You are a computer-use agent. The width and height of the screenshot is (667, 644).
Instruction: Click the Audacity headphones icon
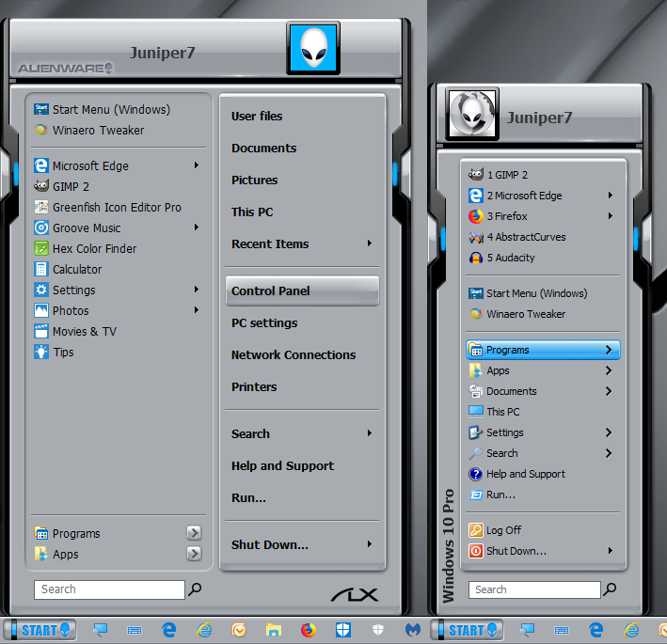pos(476,258)
